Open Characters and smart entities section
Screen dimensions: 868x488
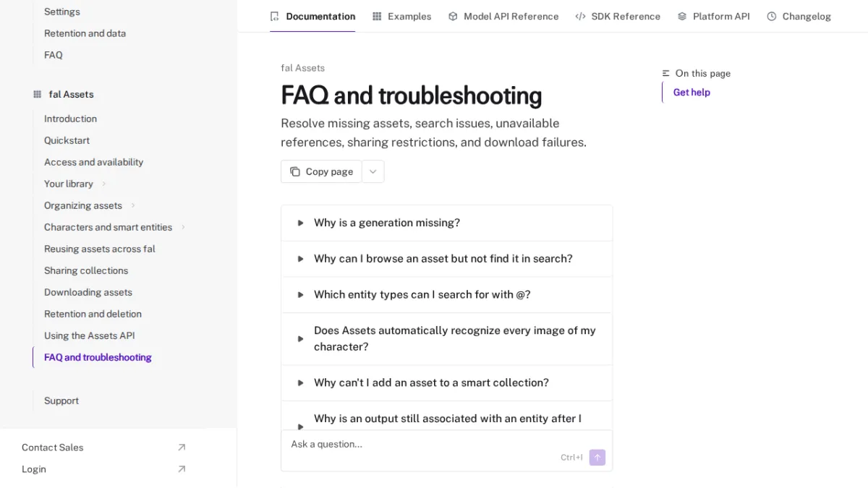point(108,227)
